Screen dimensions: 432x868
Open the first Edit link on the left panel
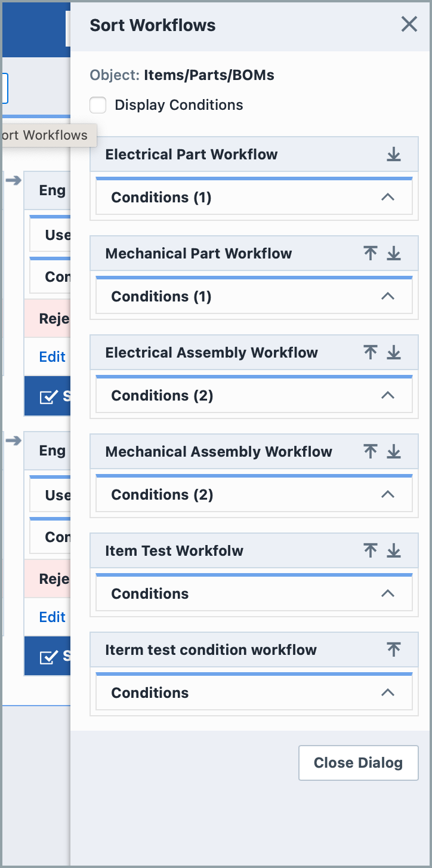click(x=51, y=356)
